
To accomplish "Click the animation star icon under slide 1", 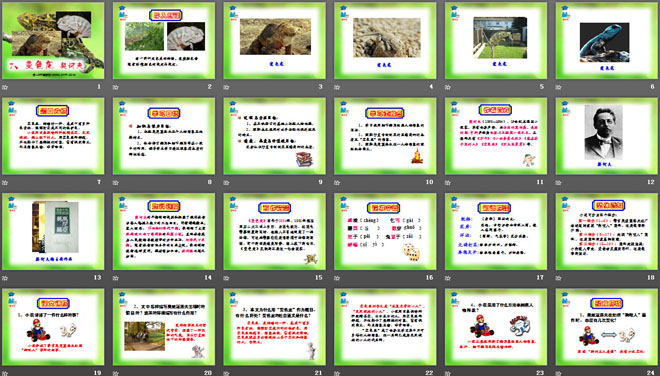I will pyautogui.click(x=5, y=87).
